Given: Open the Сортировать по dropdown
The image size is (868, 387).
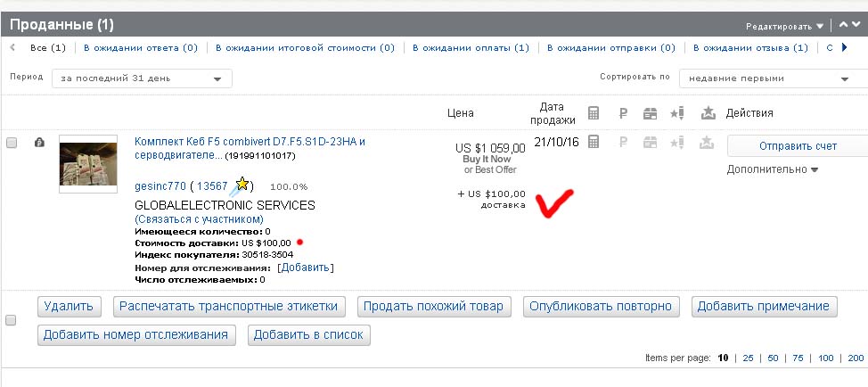Looking at the screenshot, I should (x=768, y=78).
